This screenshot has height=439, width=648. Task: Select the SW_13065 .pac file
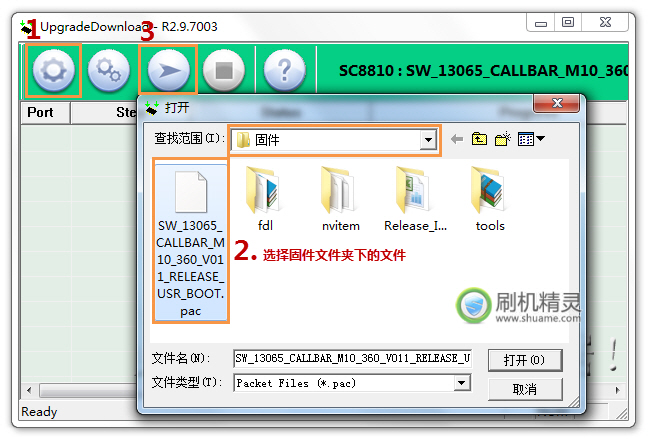click(191, 241)
